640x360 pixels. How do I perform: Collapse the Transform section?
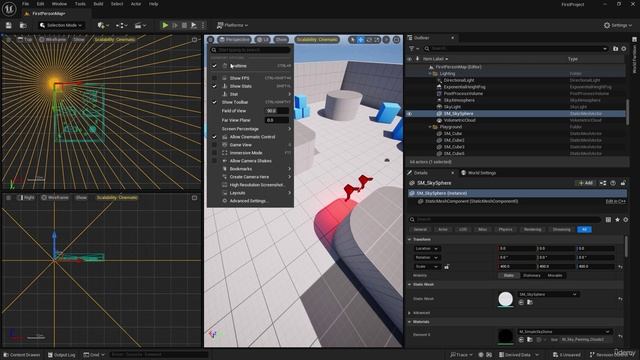pyautogui.click(x=409, y=240)
